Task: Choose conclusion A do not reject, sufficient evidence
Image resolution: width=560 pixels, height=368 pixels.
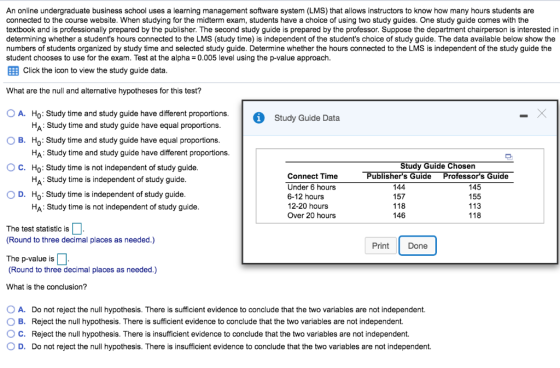Action: click(x=11, y=309)
